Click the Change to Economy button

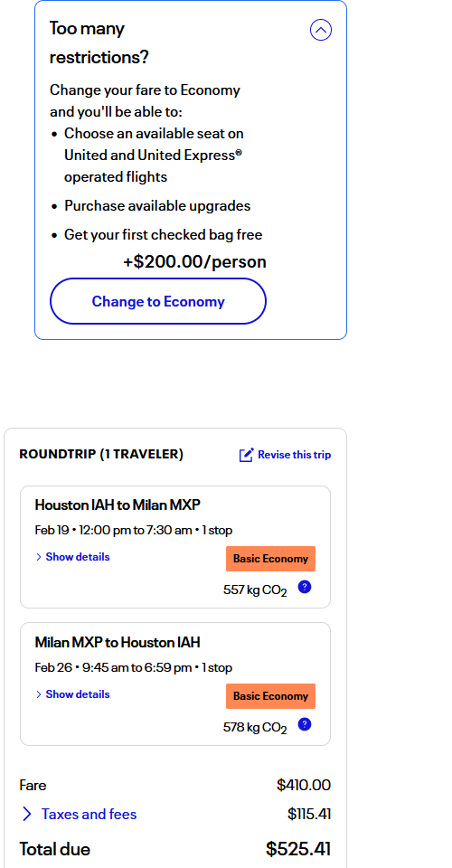158,301
